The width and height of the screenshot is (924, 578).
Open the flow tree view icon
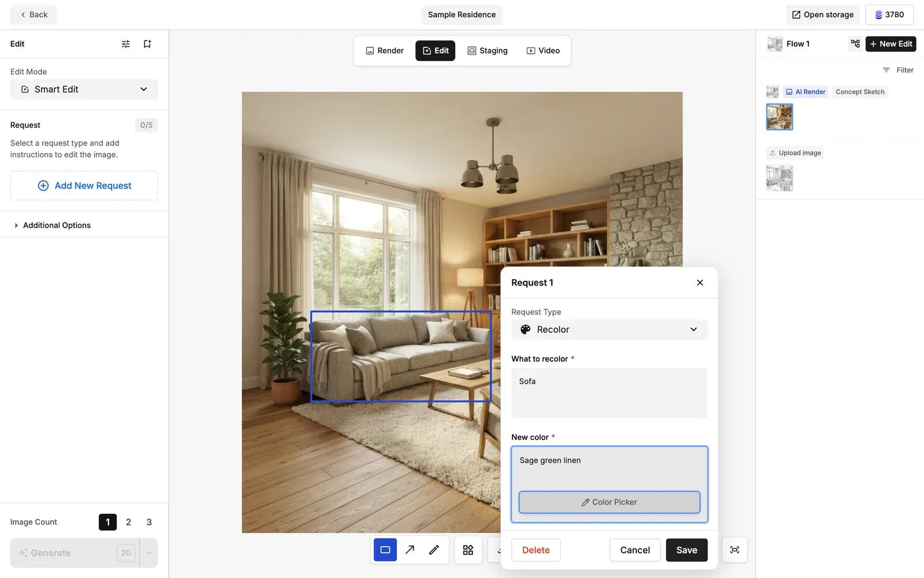point(855,44)
